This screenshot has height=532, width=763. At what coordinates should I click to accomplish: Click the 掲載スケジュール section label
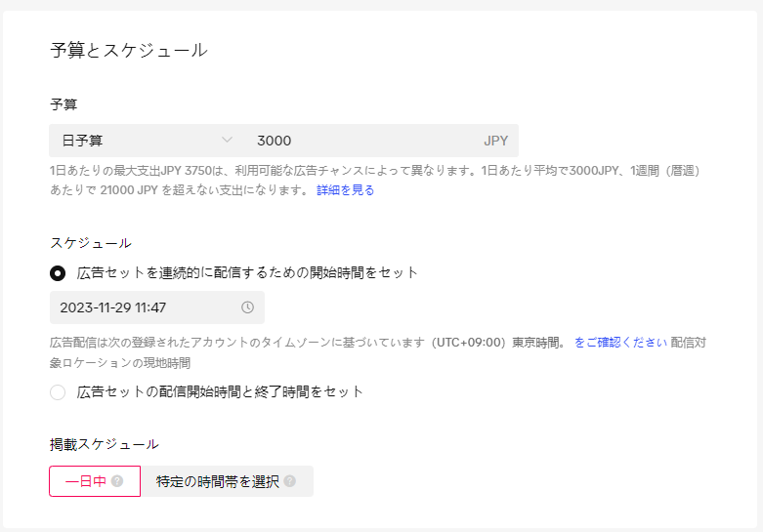[x=104, y=444]
